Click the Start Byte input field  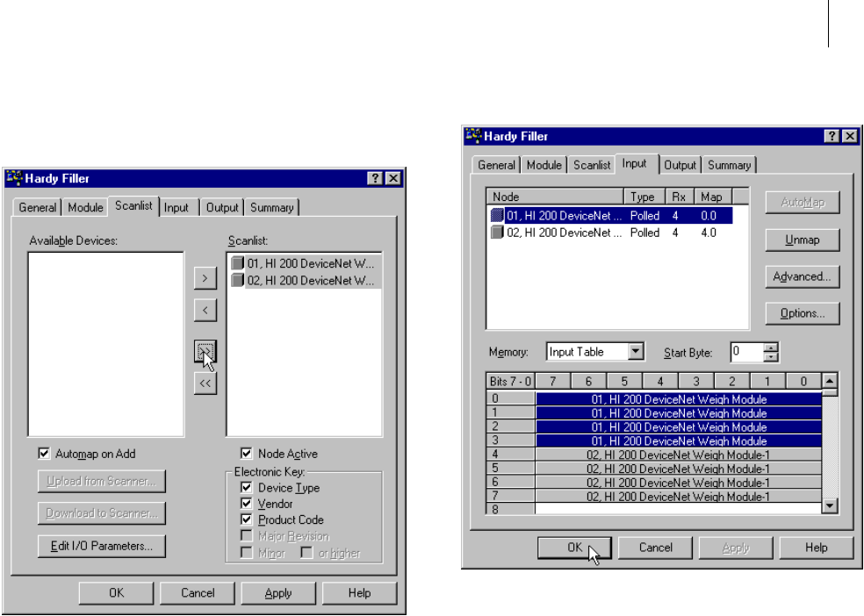click(746, 353)
